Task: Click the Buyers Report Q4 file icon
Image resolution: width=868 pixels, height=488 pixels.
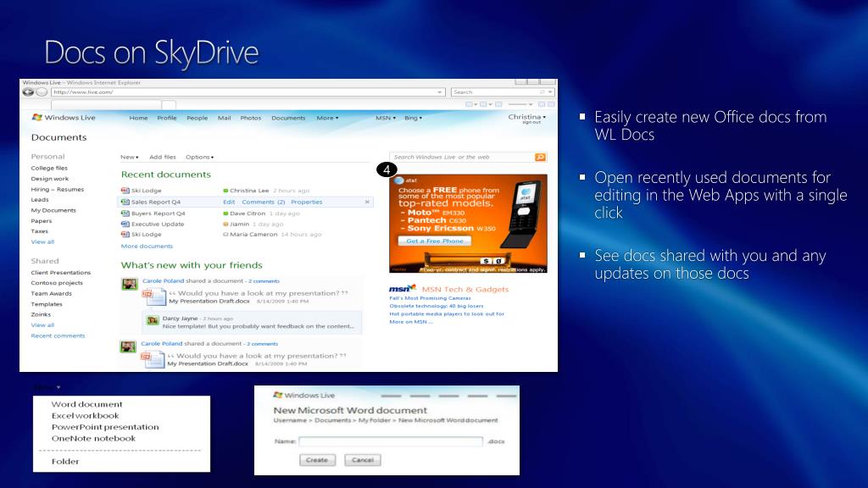Action: coord(125,213)
